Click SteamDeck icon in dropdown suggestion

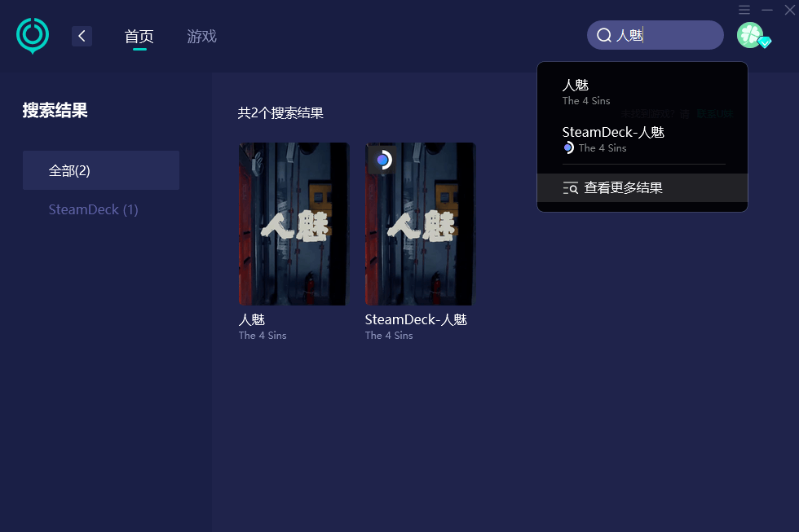(569, 148)
